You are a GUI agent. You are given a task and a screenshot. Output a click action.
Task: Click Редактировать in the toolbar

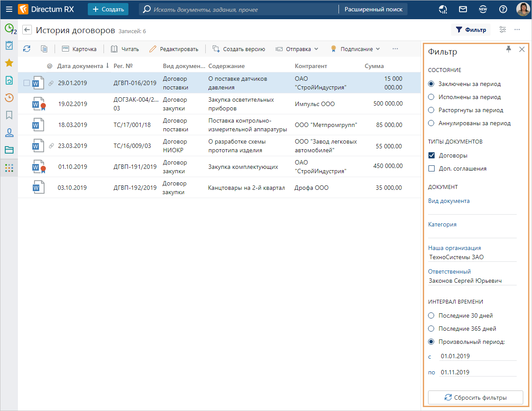(x=174, y=49)
